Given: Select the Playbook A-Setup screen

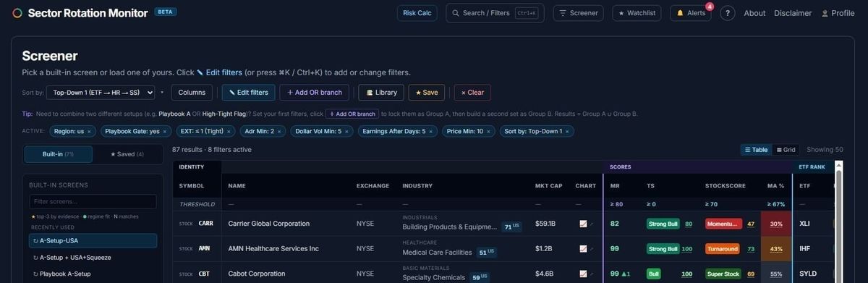Looking at the screenshot, I should (93, 274).
